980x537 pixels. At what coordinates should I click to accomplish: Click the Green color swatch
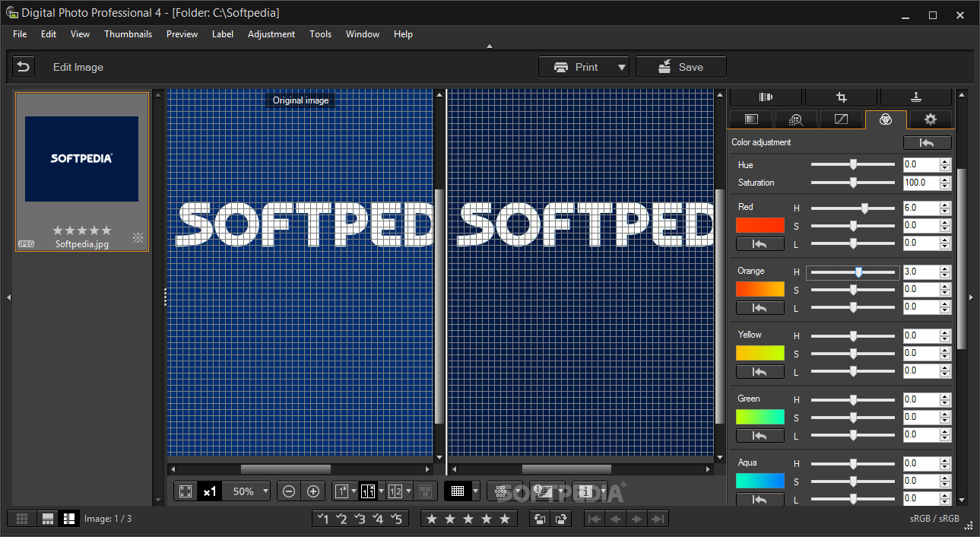coord(760,417)
